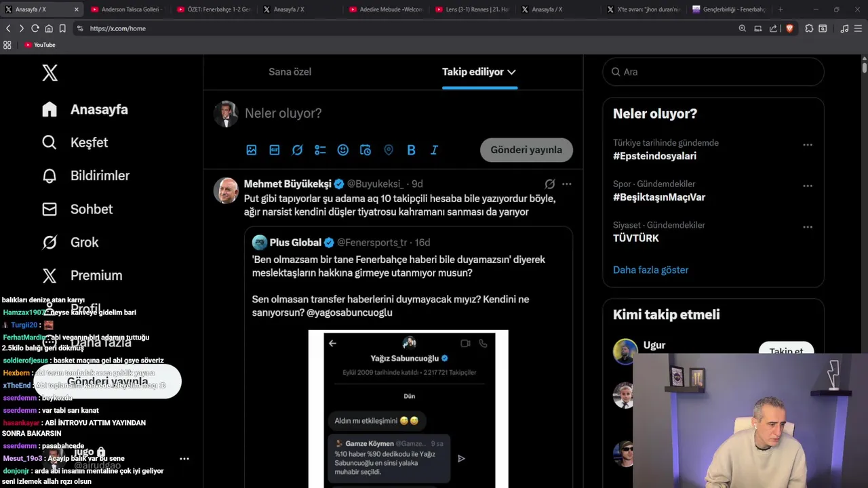Switch to Adedire Mebude Welcome tab
This screenshot has height=488, width=868.
386,9
